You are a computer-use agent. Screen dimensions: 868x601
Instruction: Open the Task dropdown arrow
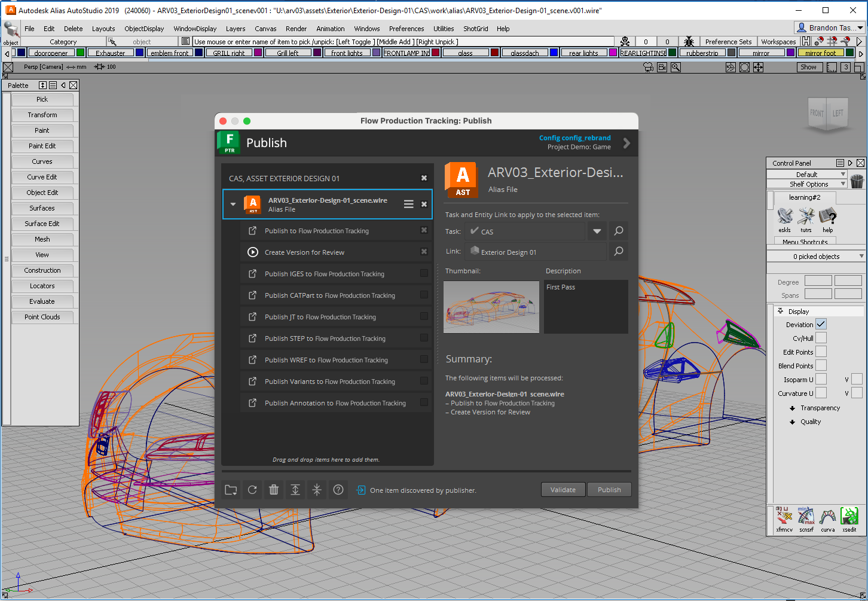coord(597,231)
